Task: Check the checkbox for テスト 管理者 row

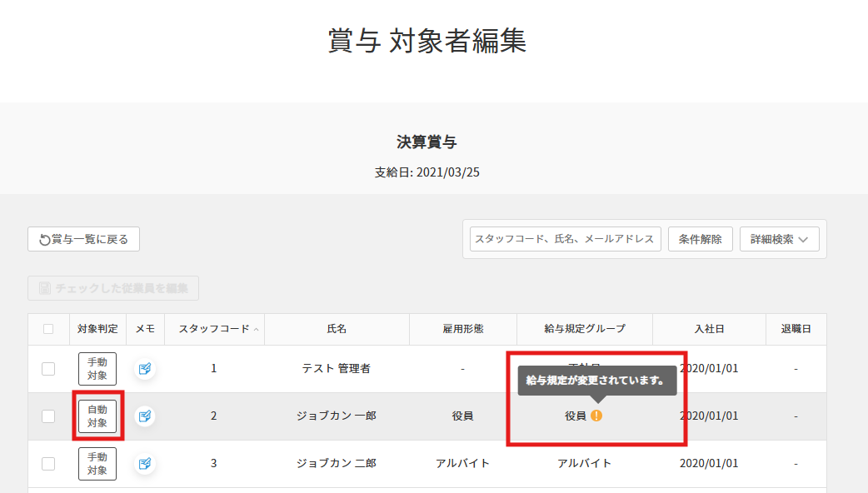Action: point(49,368)
